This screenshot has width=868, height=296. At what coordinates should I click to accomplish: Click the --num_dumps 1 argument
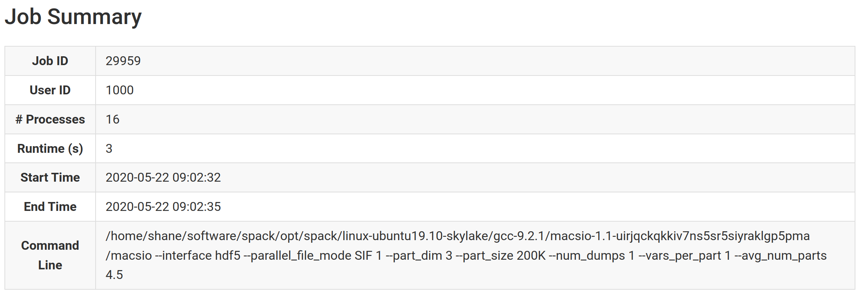click(x=593, y=256)
